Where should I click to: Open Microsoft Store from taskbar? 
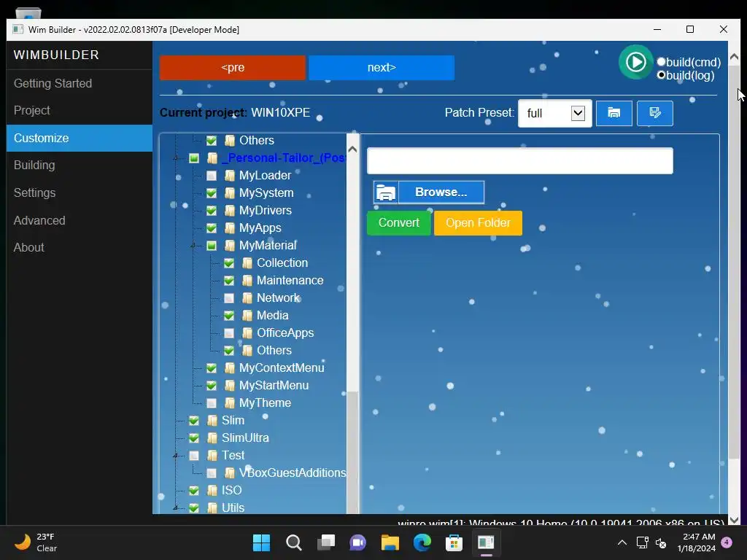pos(454,542)
